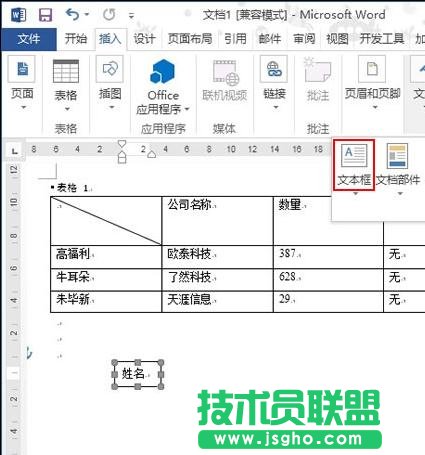
Task: Click the first line indent marker on ruler
Action: [122, 144]
